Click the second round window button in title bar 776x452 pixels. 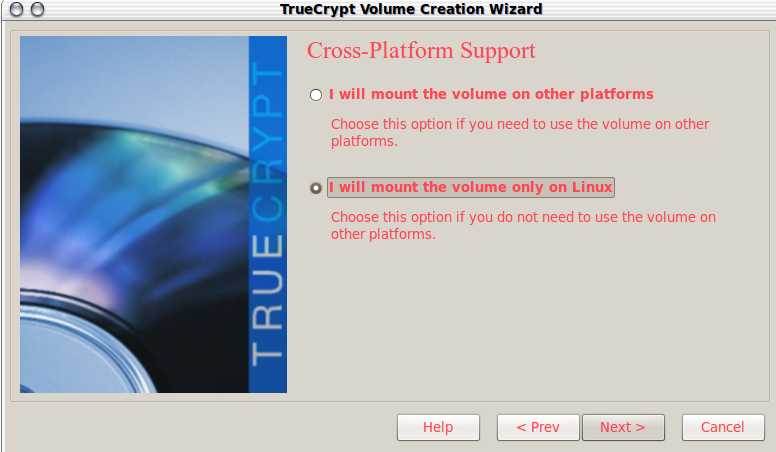tap(38, 9)
